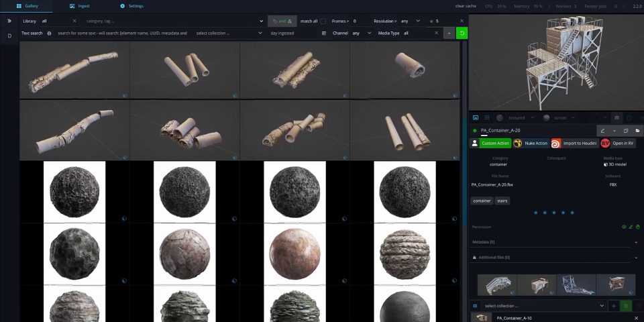Click the text search info icon
Image resolution: width=644 pixels, height=322 pixels.
[x=50, y=33]
